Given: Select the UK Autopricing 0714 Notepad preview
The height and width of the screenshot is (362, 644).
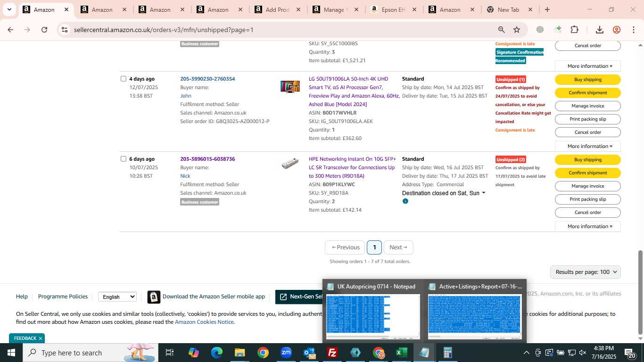Looking at the screenshot, I should coord(373,311).
